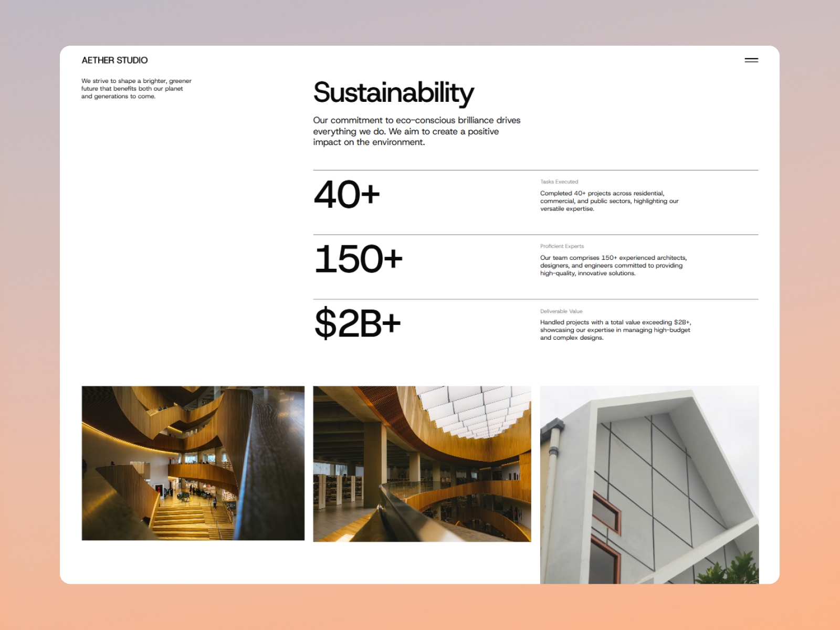The width and height of the screenshot is (840, 630).
Task: Click the $2B+ statistic number
Action: click(357, 323)
